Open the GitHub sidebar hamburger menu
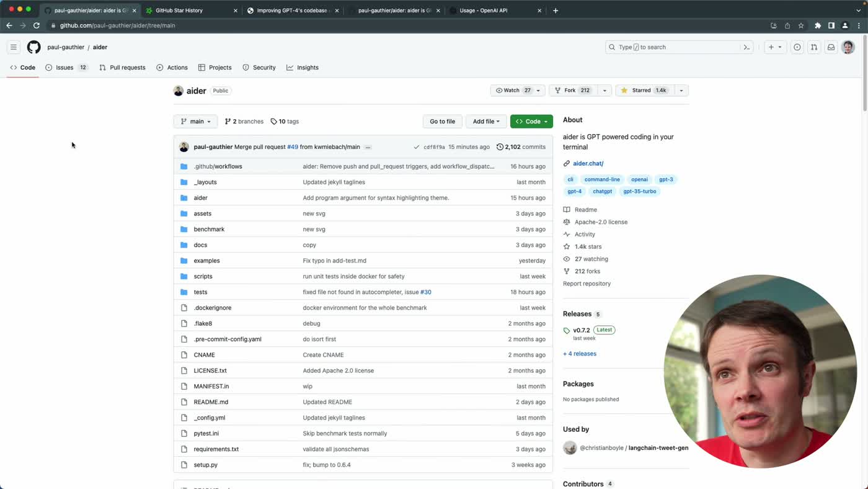This screenshot has width=868, height=489. point(14,47)
